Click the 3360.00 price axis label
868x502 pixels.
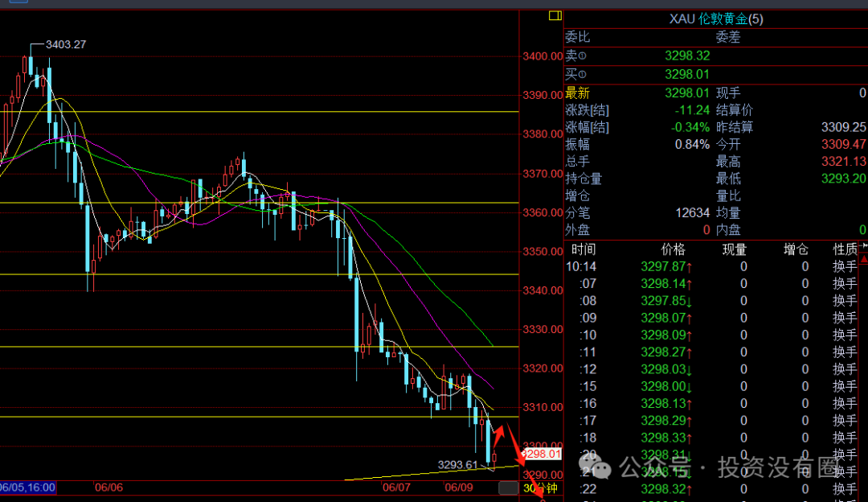click(542, 212)
